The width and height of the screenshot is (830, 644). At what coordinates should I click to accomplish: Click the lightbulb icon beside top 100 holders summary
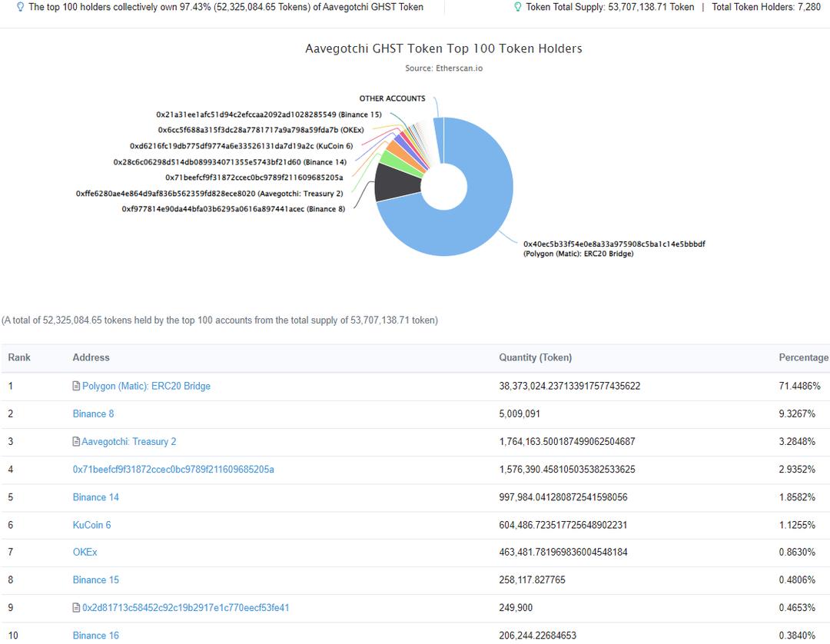[x=21, y=7]
